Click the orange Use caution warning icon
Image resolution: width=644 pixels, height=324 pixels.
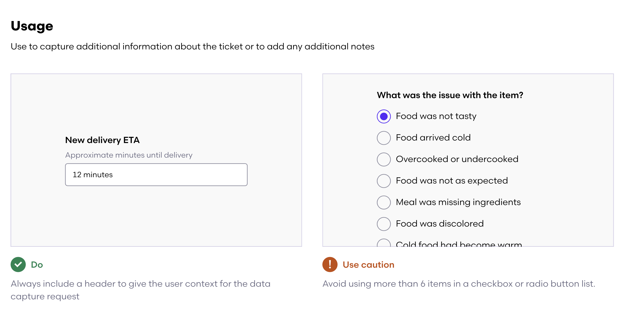[330, 265]
